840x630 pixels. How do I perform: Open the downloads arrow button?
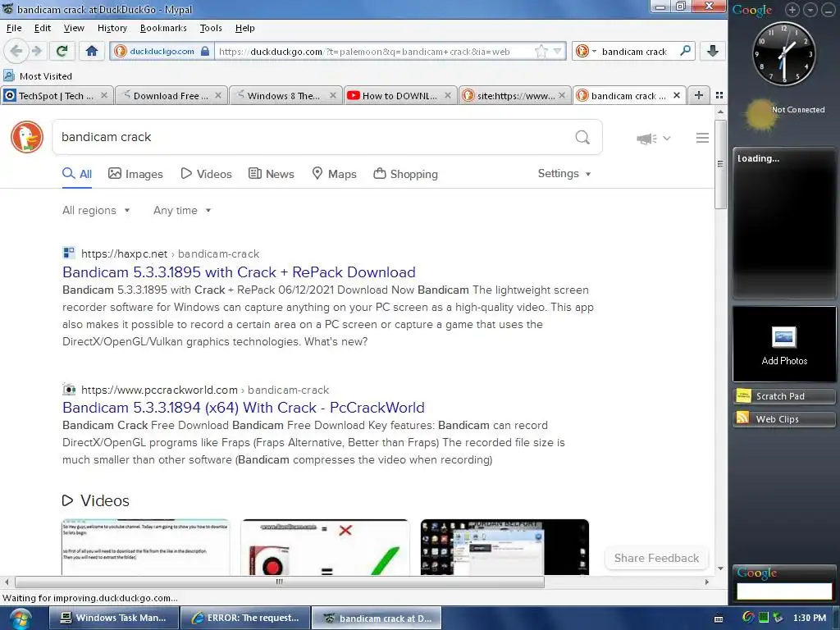(x=713, y=51)
